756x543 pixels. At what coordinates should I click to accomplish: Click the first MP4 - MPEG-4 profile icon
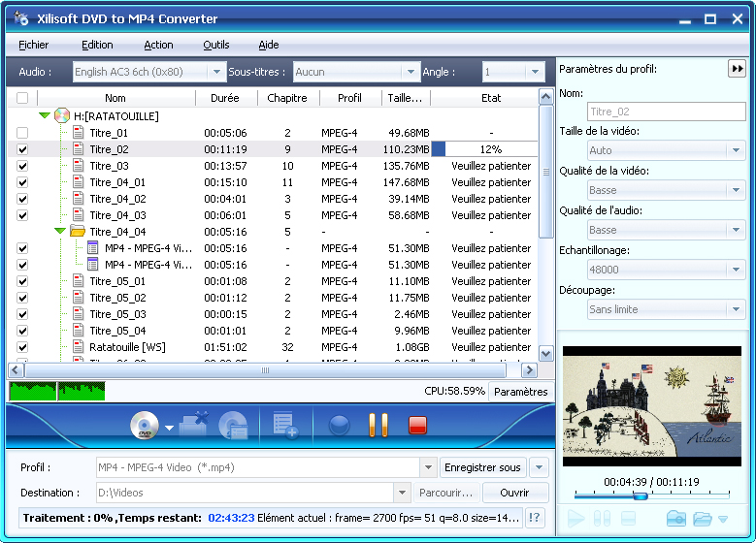[x=92, y=247]
